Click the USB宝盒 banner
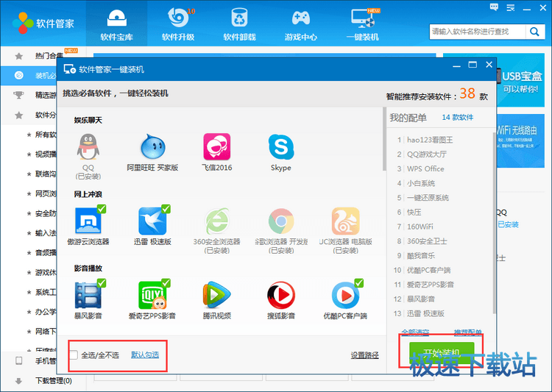Image resolution: width=552 pixels, height=392 pixels. tap(520, 80)
